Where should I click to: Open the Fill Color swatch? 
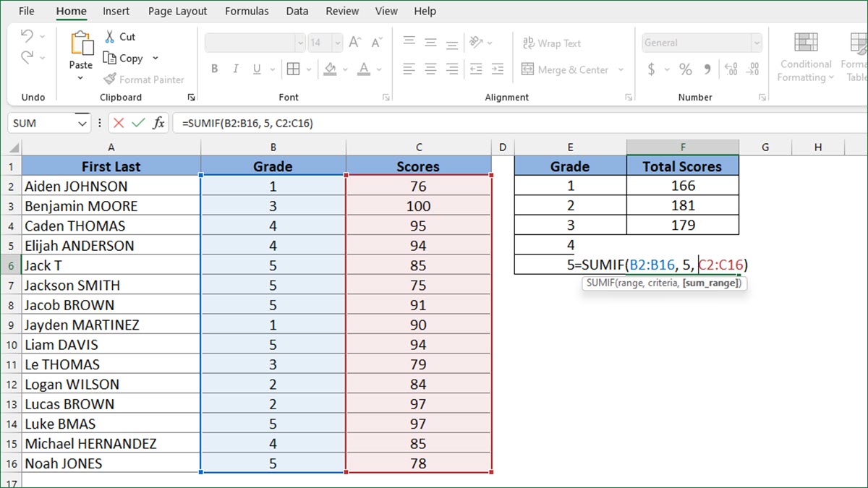332,69
